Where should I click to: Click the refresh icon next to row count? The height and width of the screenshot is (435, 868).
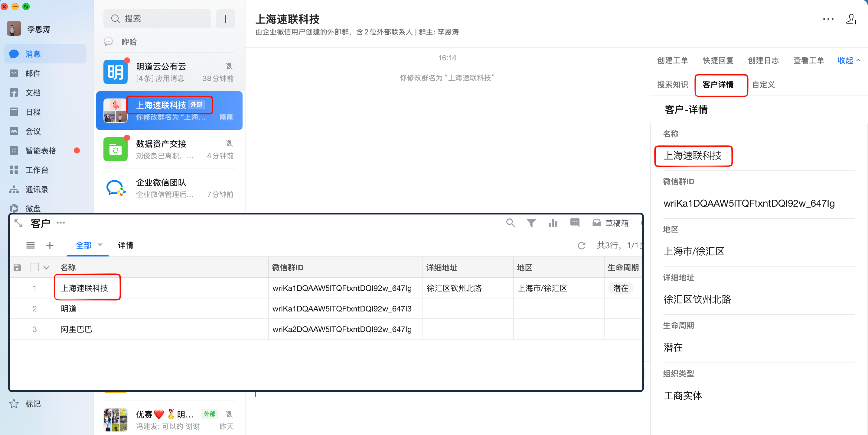[x=581, y=246]
